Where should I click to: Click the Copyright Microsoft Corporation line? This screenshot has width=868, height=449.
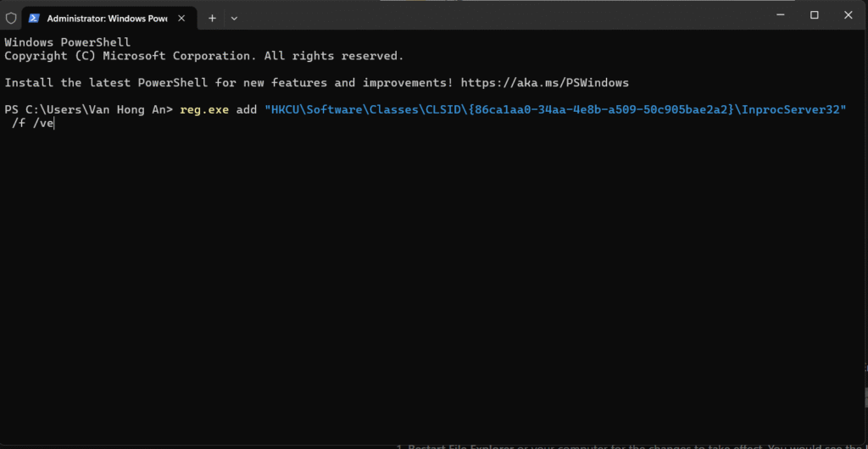tap(203, 56)
